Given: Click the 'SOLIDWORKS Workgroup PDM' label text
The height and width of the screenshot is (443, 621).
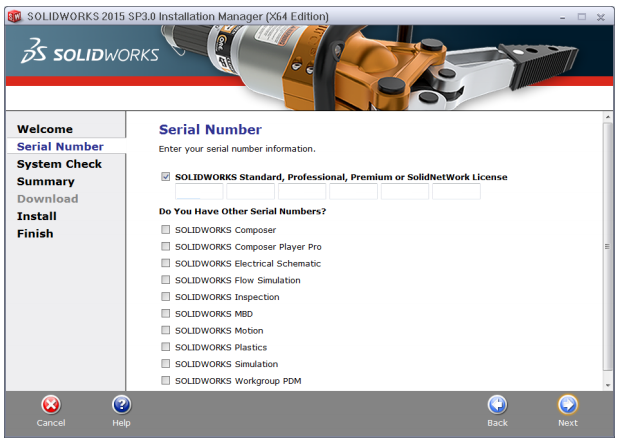Looking at the screenshot, I should click(x=238, y=381).
